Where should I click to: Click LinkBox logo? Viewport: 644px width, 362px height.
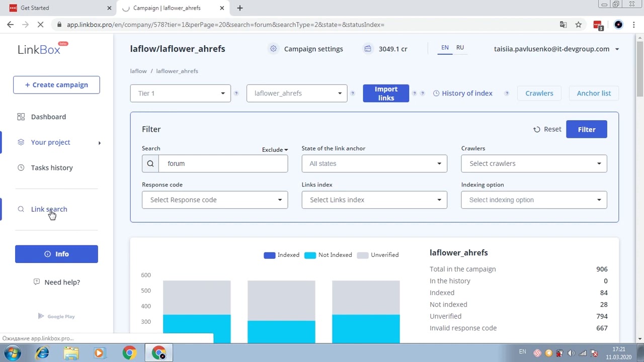click(42, 49)
